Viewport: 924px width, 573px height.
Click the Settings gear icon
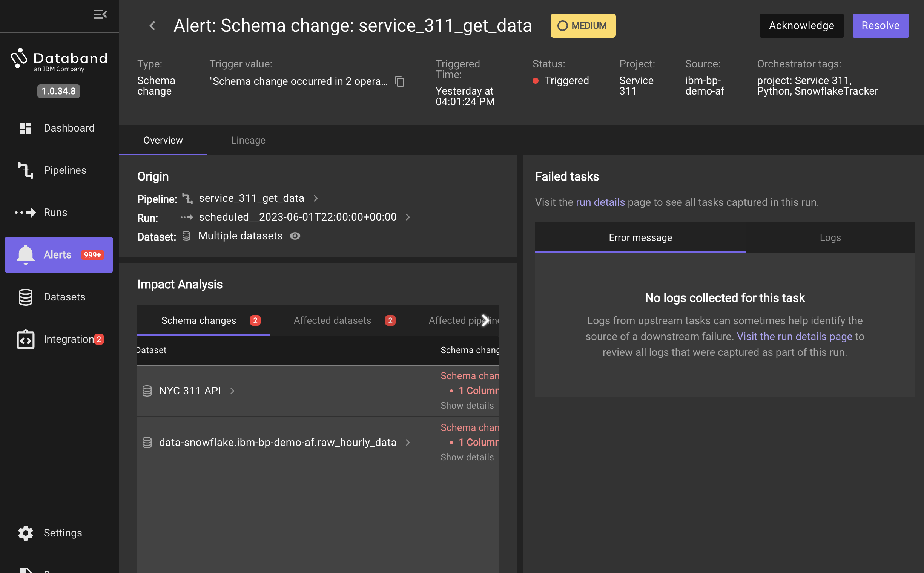(25, 533)
